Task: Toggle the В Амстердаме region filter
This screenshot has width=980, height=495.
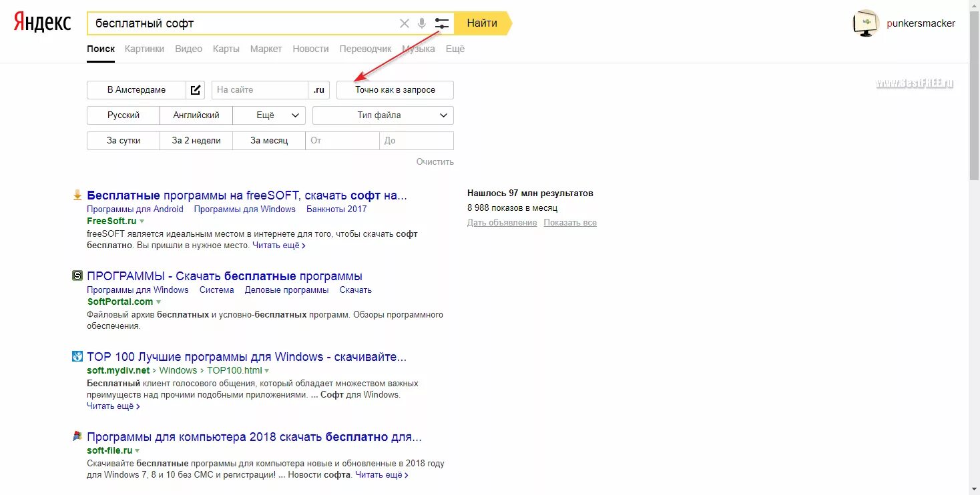Action: [x=137, y=90]
